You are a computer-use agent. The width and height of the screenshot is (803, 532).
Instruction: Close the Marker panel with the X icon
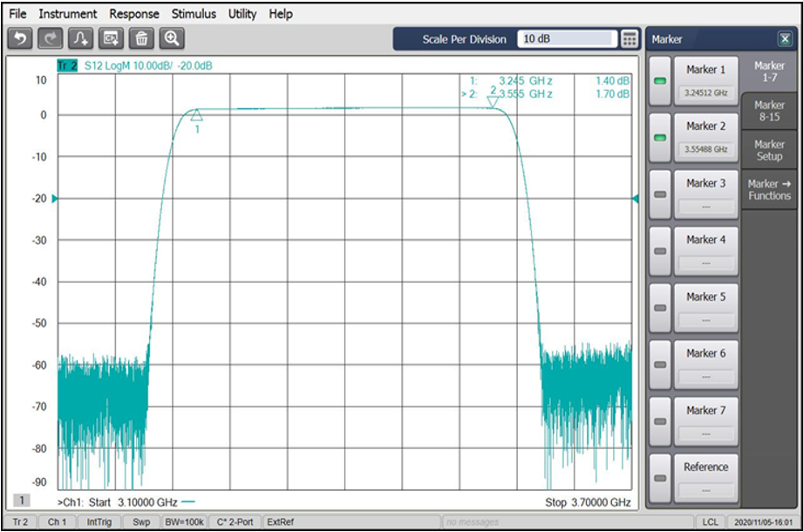(x=784, y=39)
